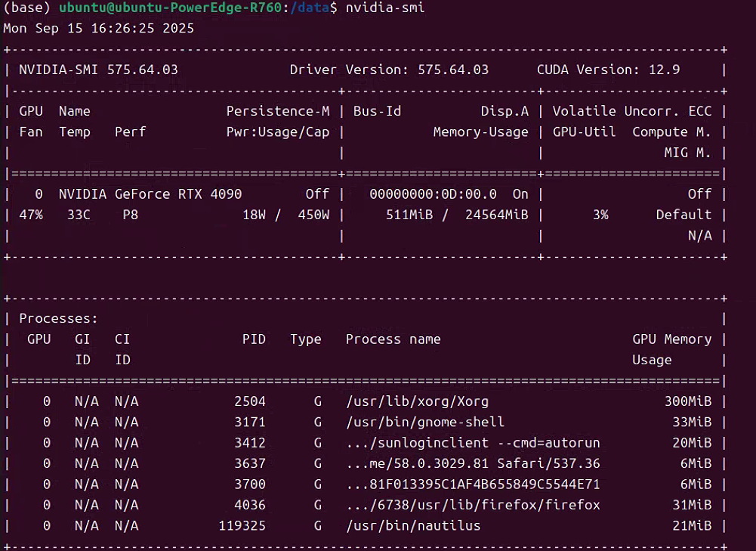756x551 pixels.
Task: Click the 31MiB memory usage value
Action: [x=692, y=506]
